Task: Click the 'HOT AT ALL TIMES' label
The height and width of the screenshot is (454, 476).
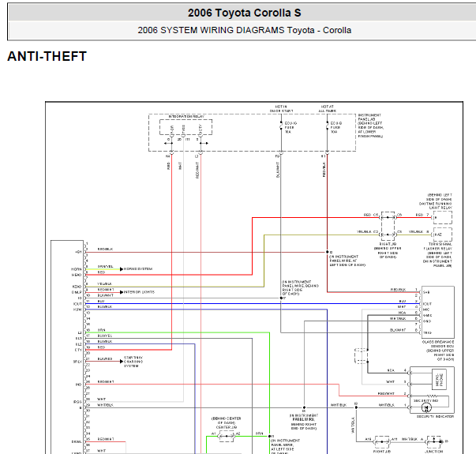Action: click(328, 109)
